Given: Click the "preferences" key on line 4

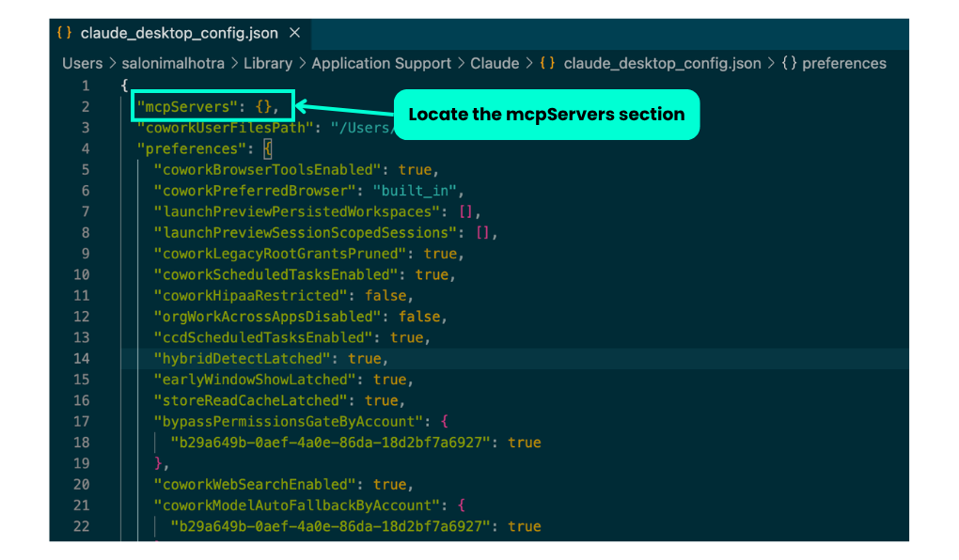Looking at the screenshot, I should coord(191,148).
